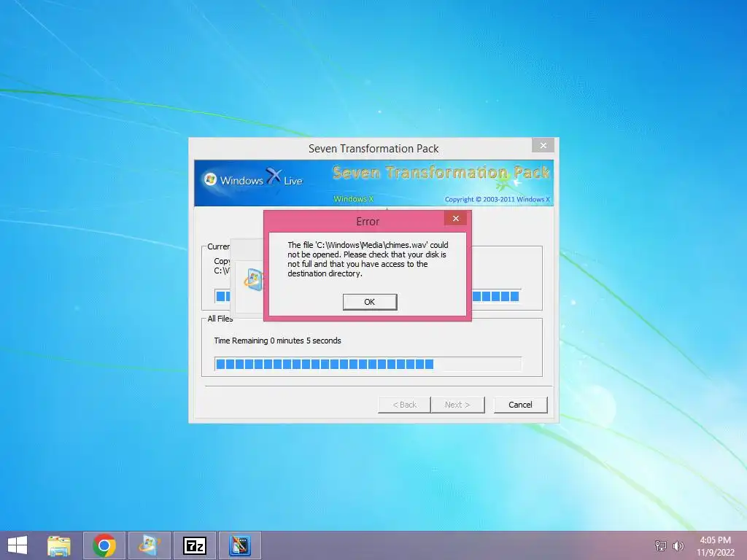The width and height of the screenshot is (747, 560).
Task: Click the disabled Next > button
Action: click(x=457, y=405)
